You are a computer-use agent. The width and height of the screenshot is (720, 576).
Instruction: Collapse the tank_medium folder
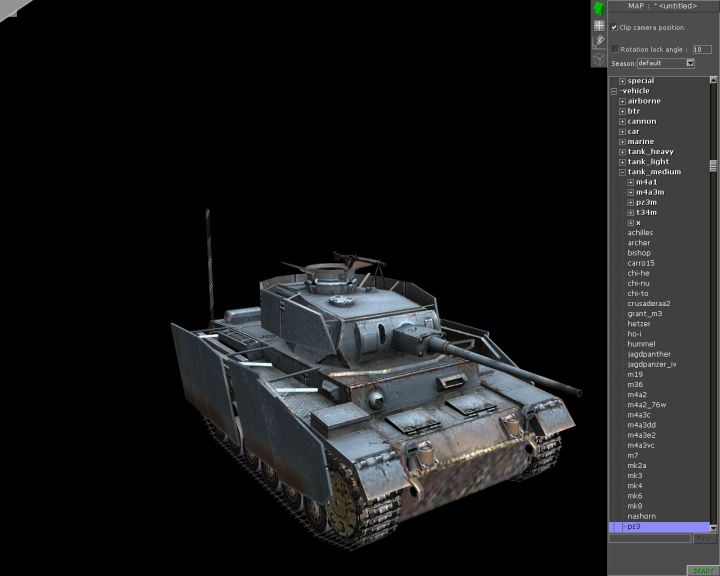pos(622,172)
